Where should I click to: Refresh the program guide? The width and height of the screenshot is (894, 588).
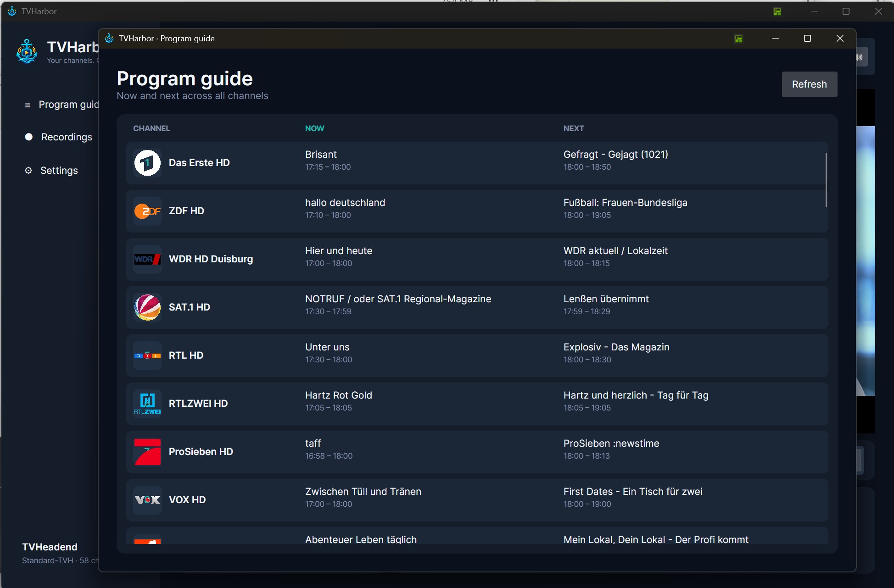point(810,84)
